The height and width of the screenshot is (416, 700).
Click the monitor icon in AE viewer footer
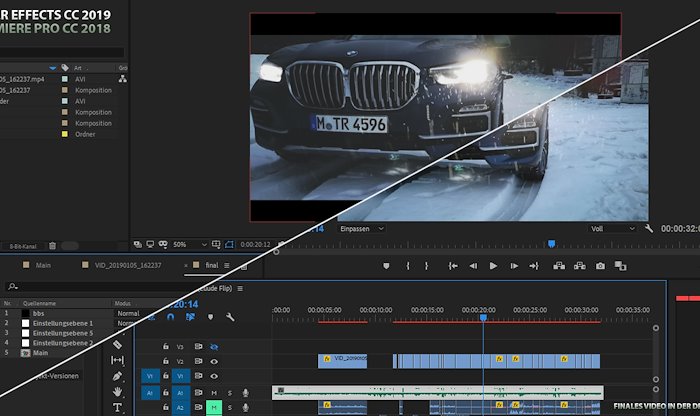(150, 244)
